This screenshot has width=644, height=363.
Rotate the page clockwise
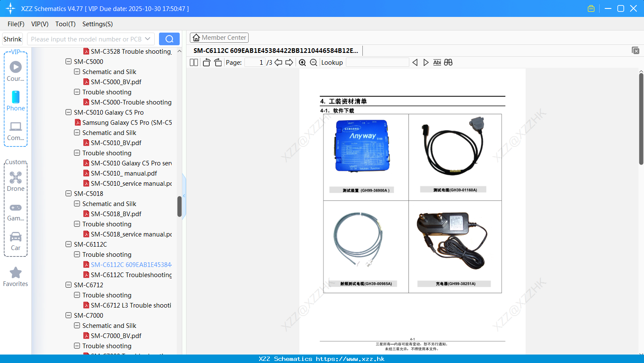[218, 63]
